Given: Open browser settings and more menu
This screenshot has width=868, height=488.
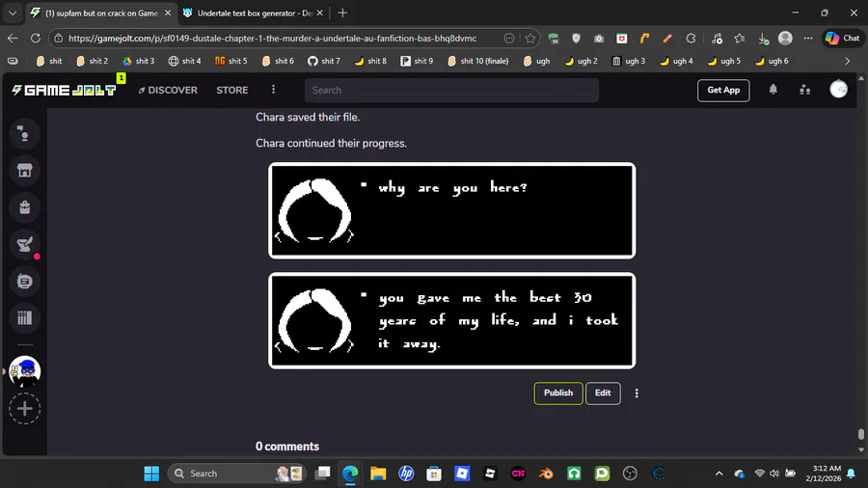Looking at the screenshot, I should 808,39.
